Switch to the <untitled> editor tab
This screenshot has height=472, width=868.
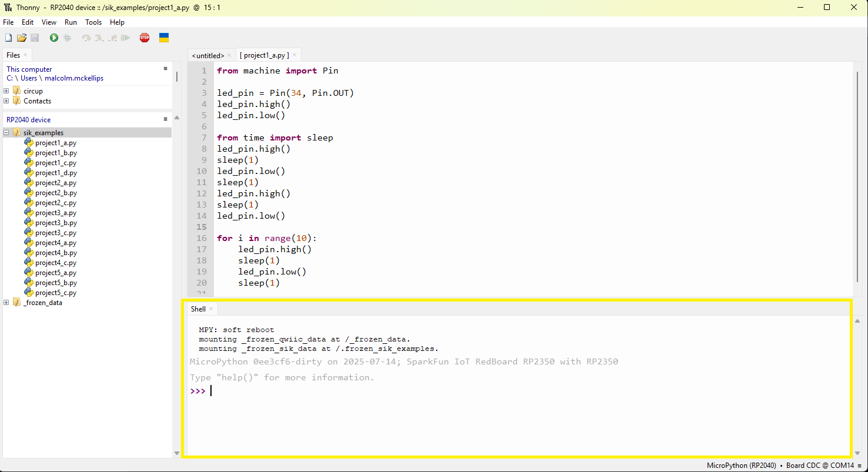[207, 55]
